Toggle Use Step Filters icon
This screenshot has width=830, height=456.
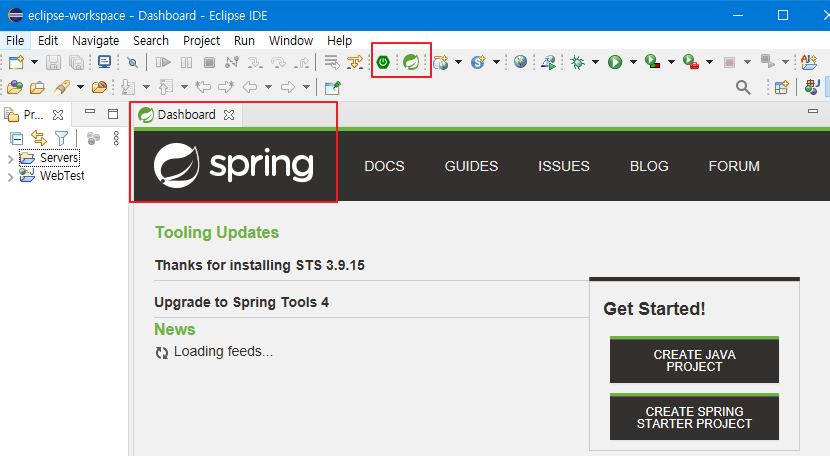(355, 62)
